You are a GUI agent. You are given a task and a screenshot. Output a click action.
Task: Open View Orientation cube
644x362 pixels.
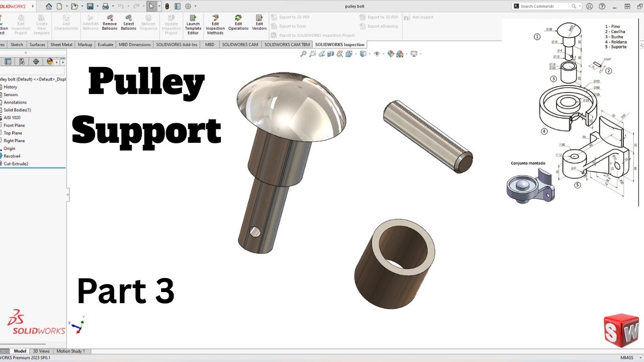pos(349,54)
